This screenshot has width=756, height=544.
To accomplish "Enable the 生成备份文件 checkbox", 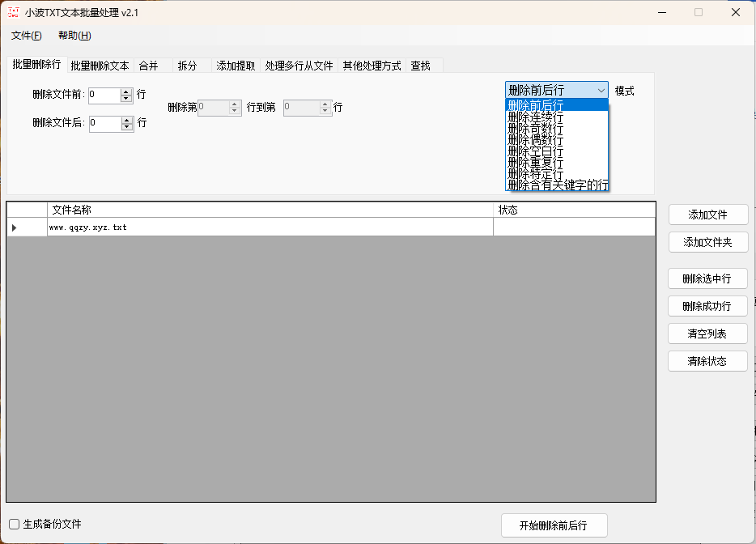I will point(13,525).
